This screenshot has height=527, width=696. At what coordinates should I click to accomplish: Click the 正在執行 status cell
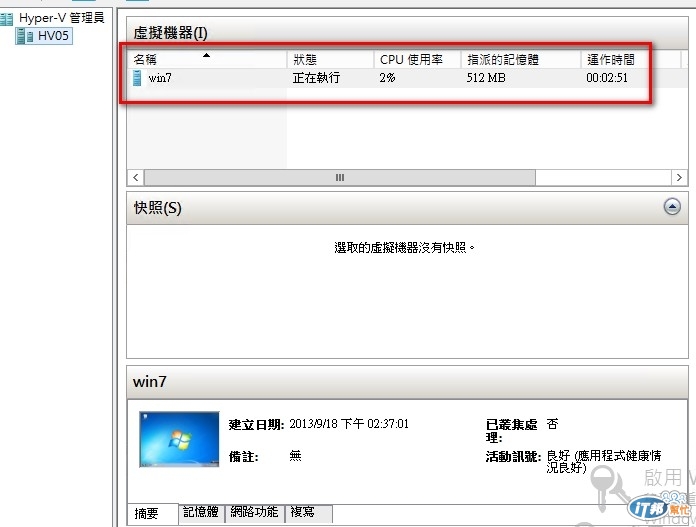[x=316, y=78]
